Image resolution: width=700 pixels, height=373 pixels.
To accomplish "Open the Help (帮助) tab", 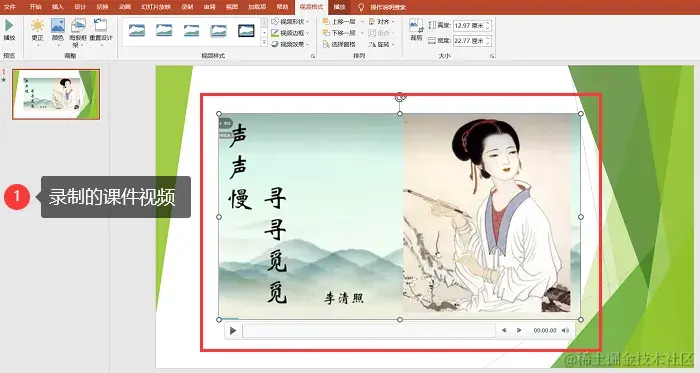I will 282,7.
